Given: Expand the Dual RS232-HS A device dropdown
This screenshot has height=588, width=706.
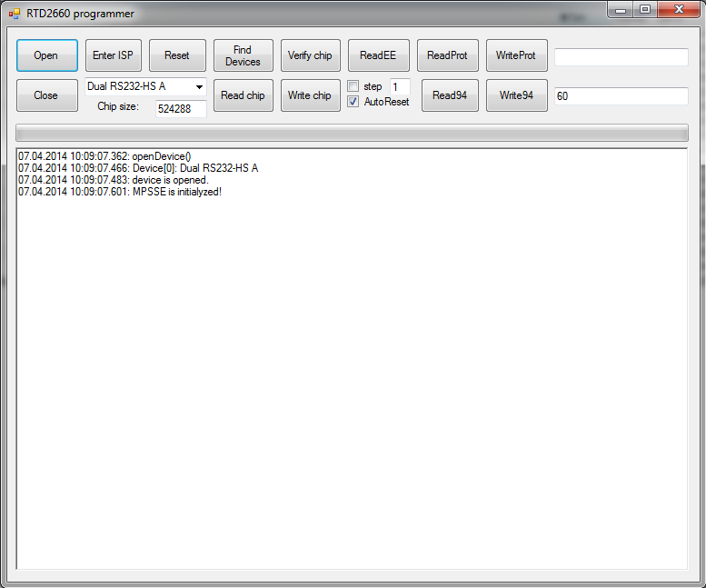Looking at the screenshot, I should coord(198,87).
